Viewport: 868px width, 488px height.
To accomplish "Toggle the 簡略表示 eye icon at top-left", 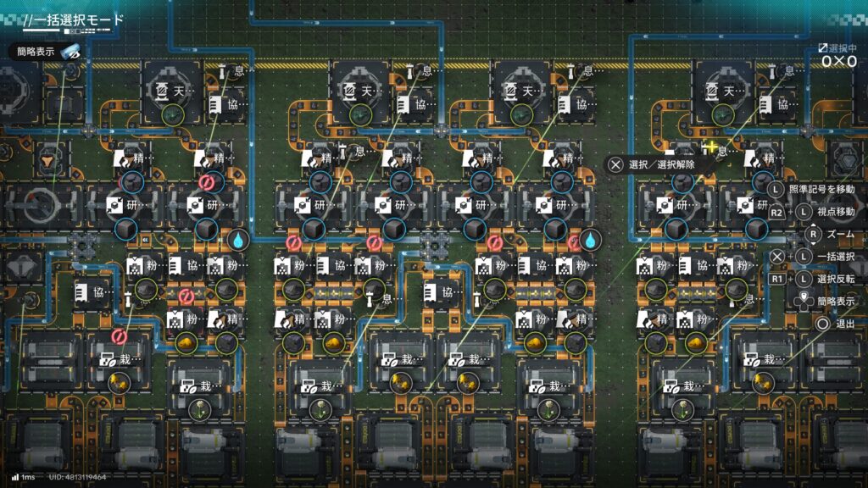I will tap(71, 52).
